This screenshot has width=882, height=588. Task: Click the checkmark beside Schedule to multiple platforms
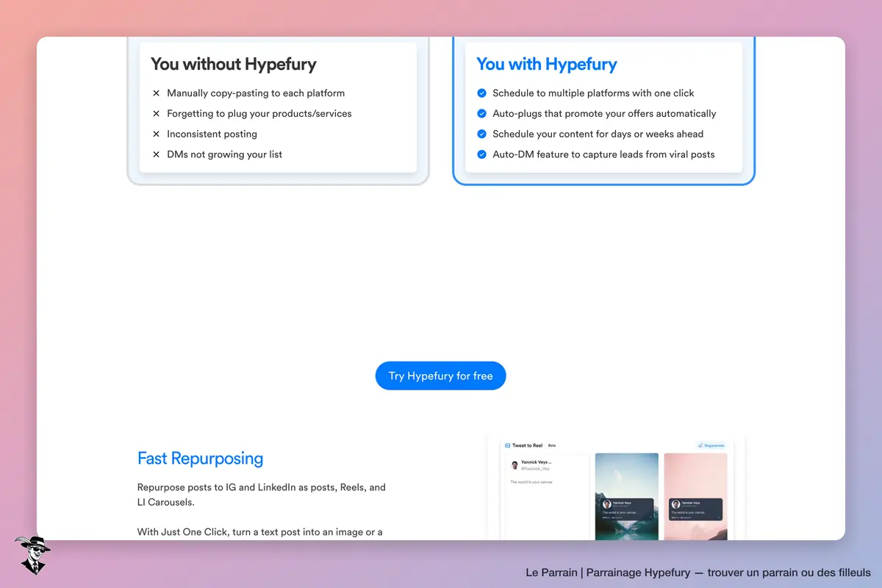[481, 93]
